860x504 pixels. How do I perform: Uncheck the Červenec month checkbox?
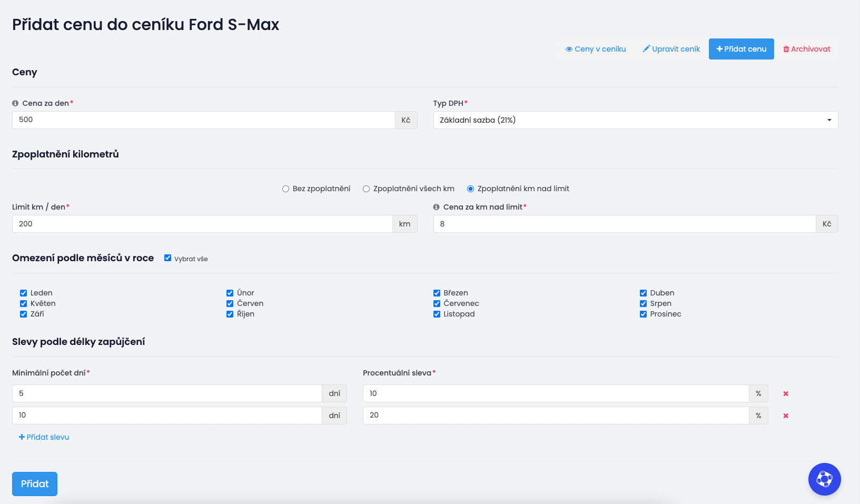(437, 303)
